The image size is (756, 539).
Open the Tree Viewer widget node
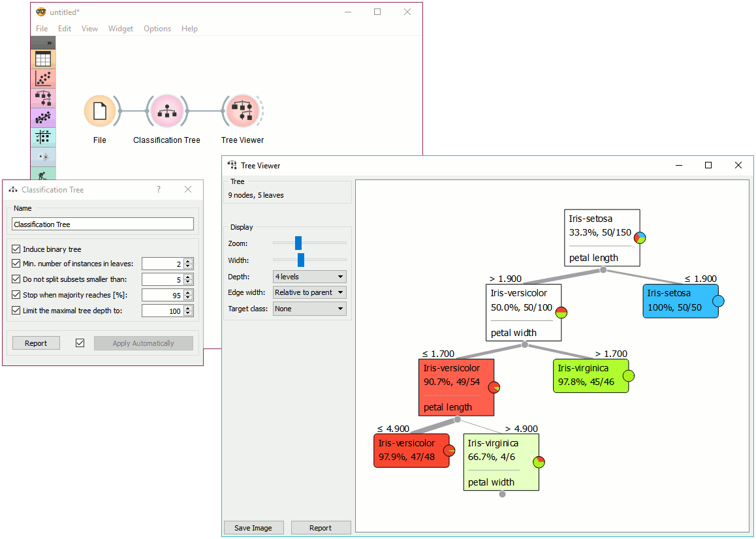[242, 111]
